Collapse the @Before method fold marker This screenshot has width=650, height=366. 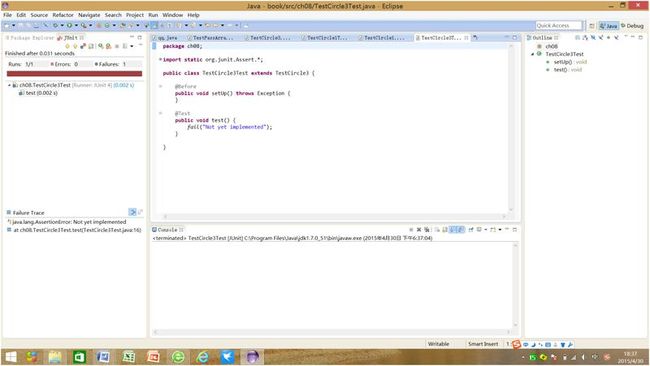pyautogui.click(x=160, y=86)
